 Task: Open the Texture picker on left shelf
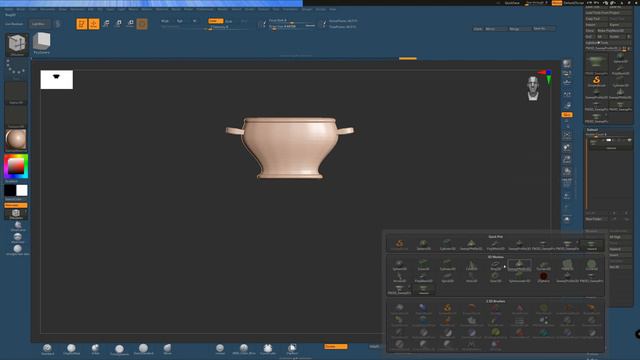[16, 117]
